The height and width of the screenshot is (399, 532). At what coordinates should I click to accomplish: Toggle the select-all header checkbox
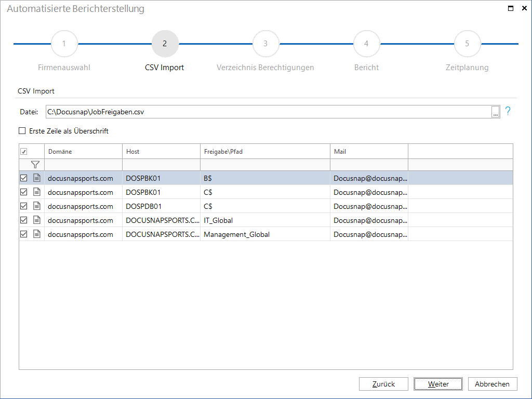[24, 152]
